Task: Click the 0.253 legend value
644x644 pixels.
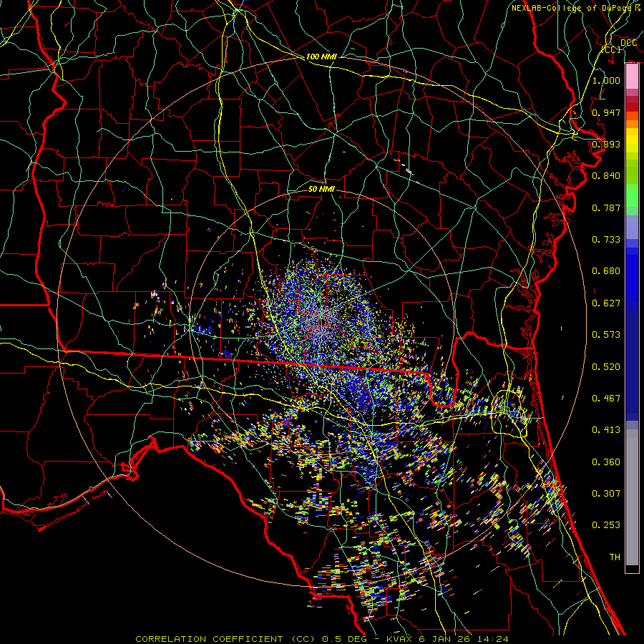Action: [x=606, y=525]
